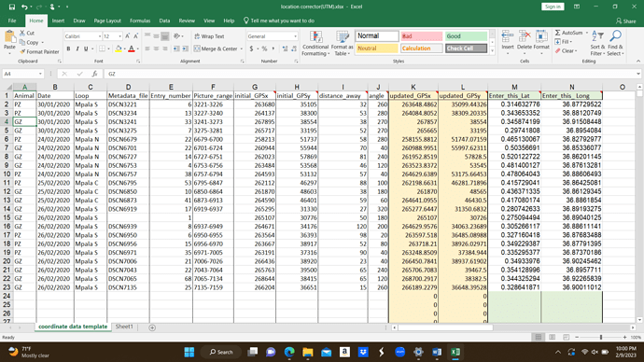Add a new sheet with plus button
Screen dimensions: 644x362
click(152, 327)
